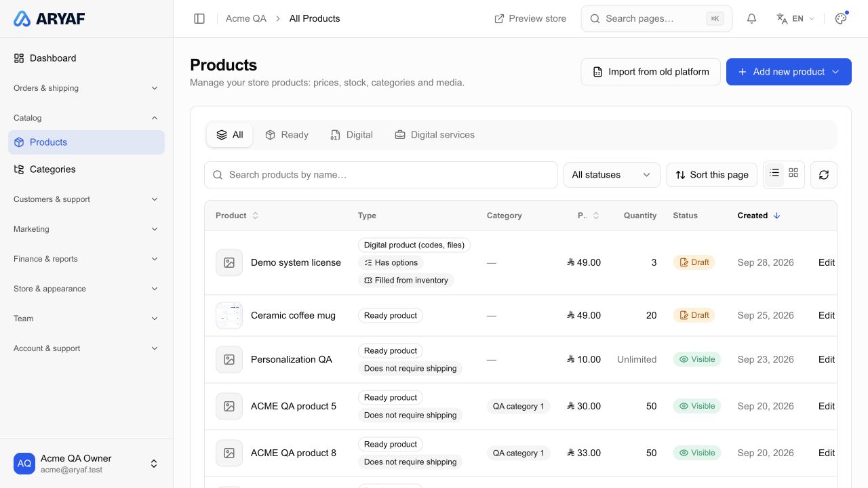
Task: Sort by Created column
Action: pyautogui.click(x=759, y=216)
